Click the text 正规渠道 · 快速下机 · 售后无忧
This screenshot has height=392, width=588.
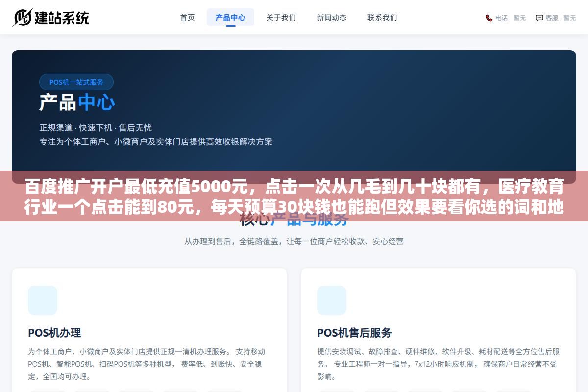[x=96, y=128]
